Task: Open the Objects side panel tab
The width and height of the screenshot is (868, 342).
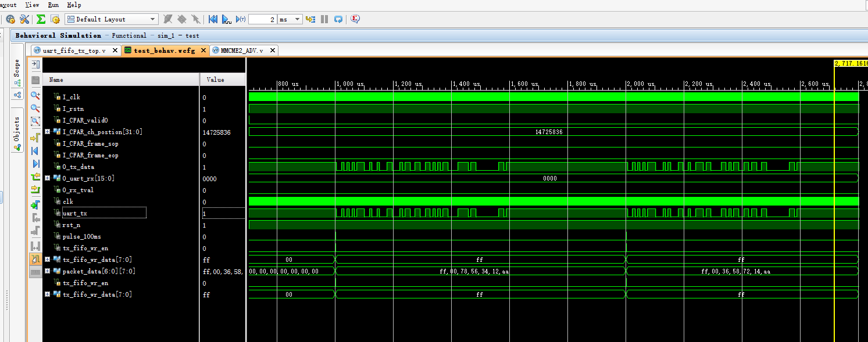Action: 17,129
